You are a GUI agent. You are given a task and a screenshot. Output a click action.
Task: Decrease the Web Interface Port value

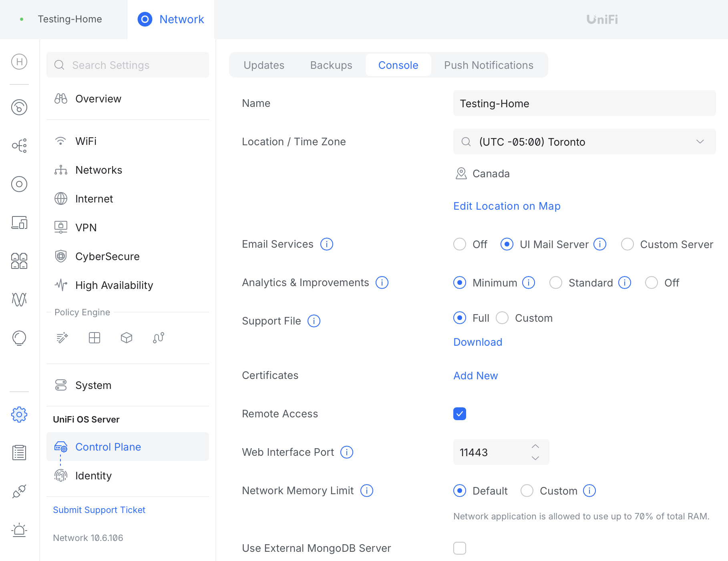click(535, 458)
